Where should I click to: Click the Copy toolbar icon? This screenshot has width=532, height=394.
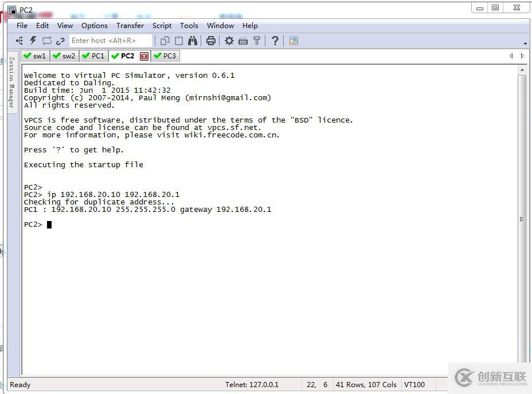tap(165, 41)
